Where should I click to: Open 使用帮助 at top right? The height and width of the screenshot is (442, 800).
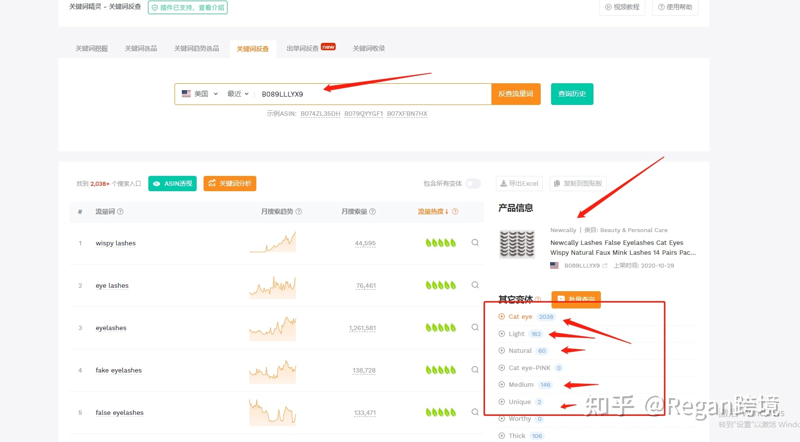[x=675, y=7]
